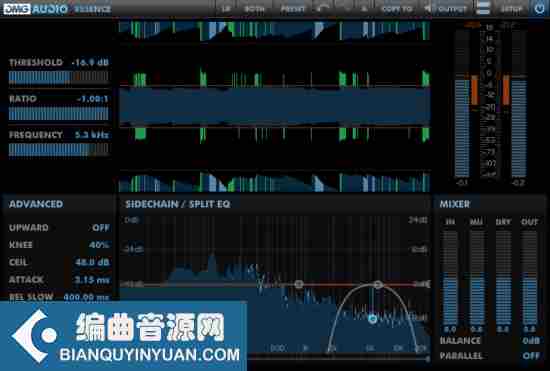Select the BOTH channel mode dropdown

point(254,9)
